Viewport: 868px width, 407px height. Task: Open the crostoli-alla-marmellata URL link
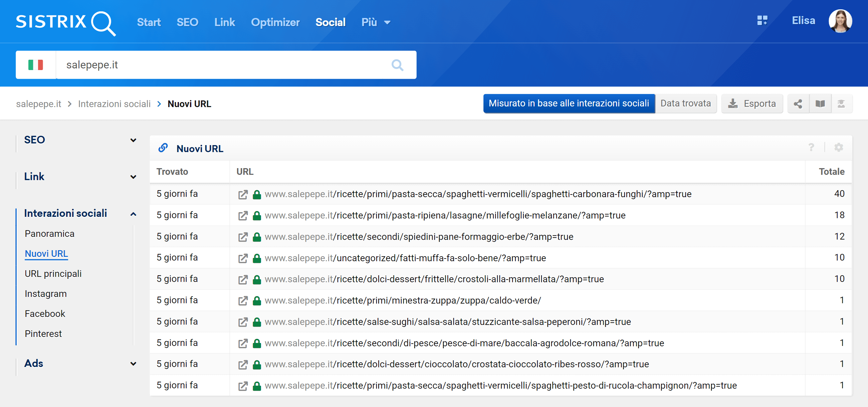point(434,279)
